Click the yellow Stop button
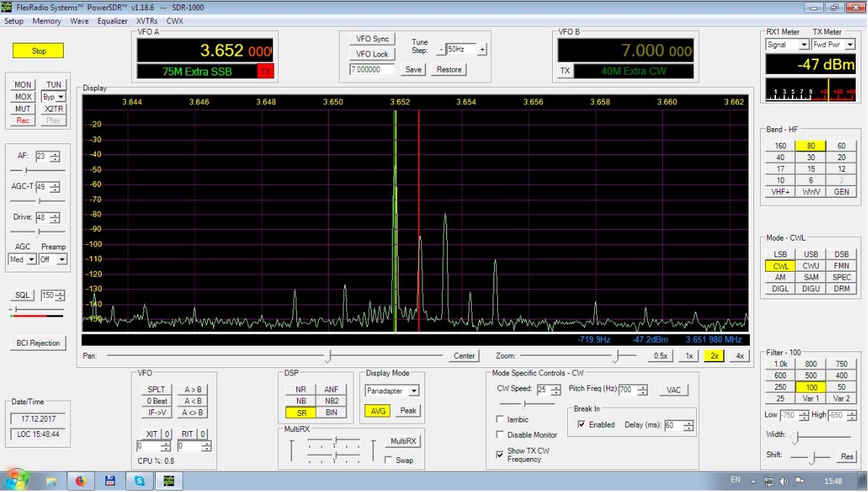868x492 pixels. tap(38, 51)
